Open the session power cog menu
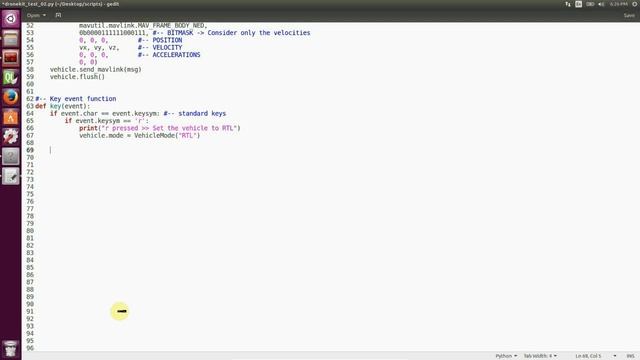The width and height of the screenshot is (640, 360). tap(635, 4)
